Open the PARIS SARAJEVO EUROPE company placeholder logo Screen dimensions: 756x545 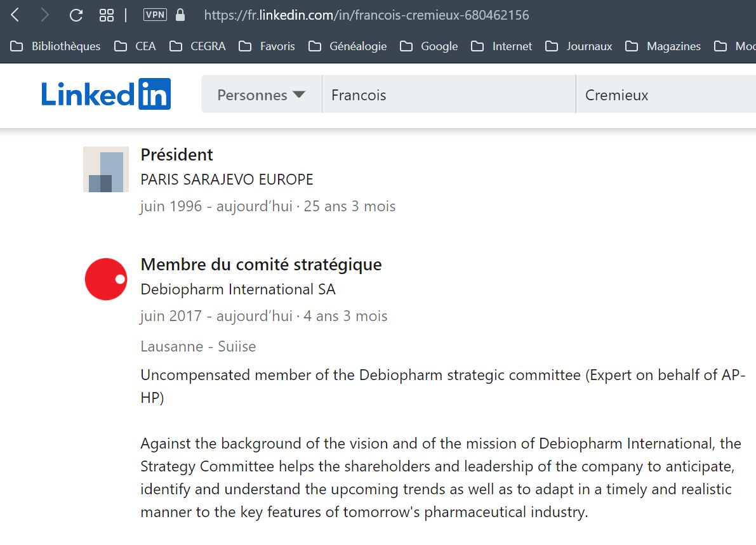pos(106,169)
